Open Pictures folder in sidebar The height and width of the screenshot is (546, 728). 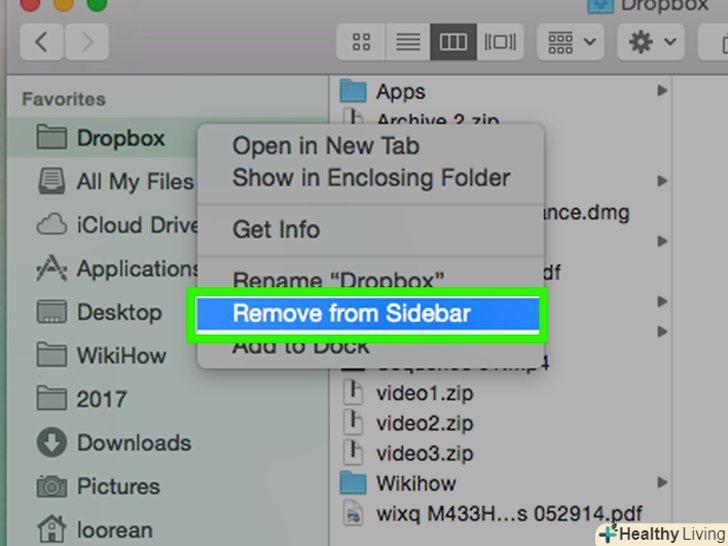[x=98, y=486]
